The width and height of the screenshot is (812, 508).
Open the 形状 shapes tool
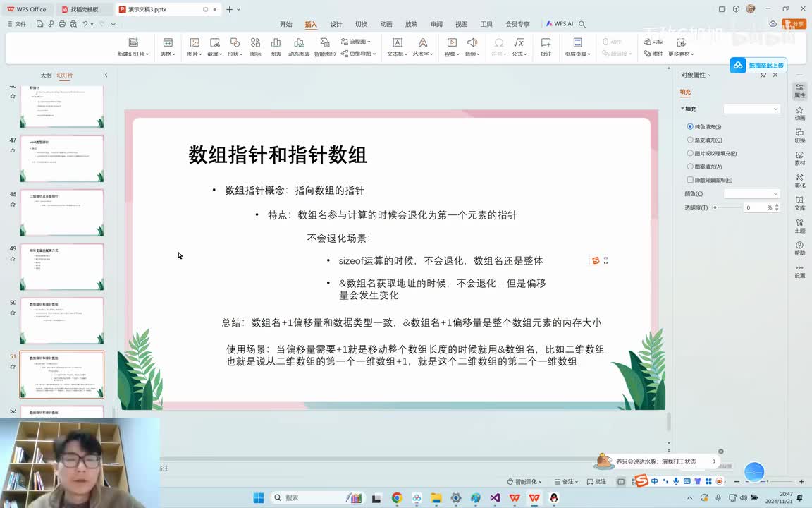[x=235, y=47]
